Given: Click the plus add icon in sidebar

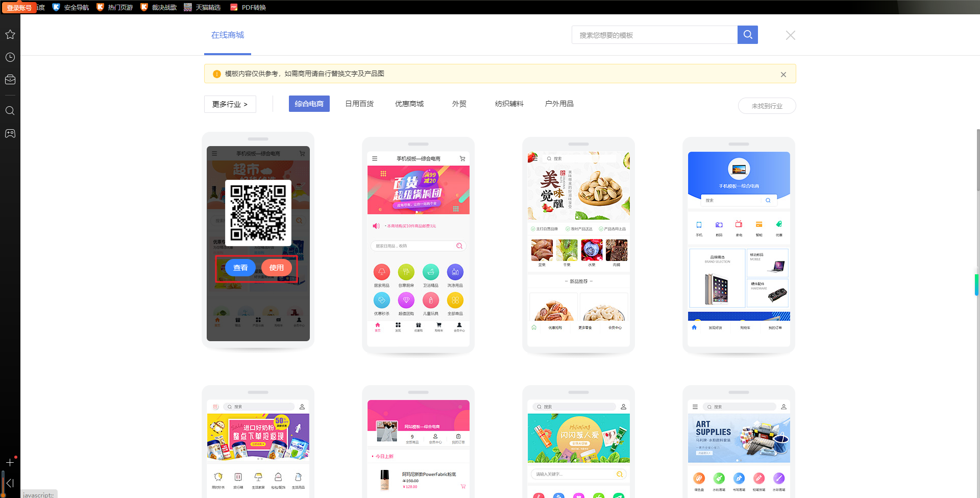Looking at the screenshot, I should 10,462.
